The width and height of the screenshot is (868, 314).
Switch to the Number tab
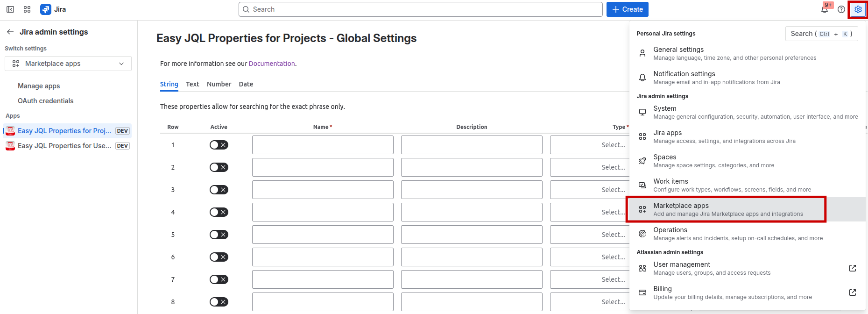(219, 84)
